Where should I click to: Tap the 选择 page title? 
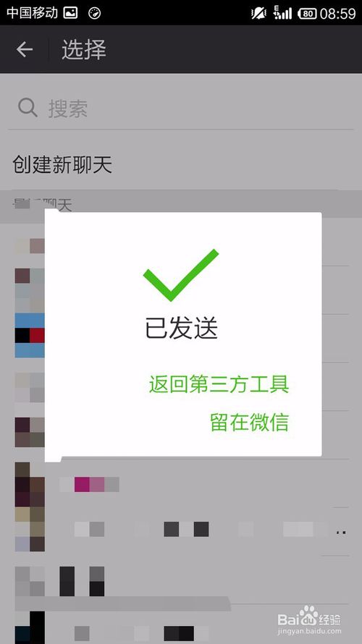[x=84, y=50]
